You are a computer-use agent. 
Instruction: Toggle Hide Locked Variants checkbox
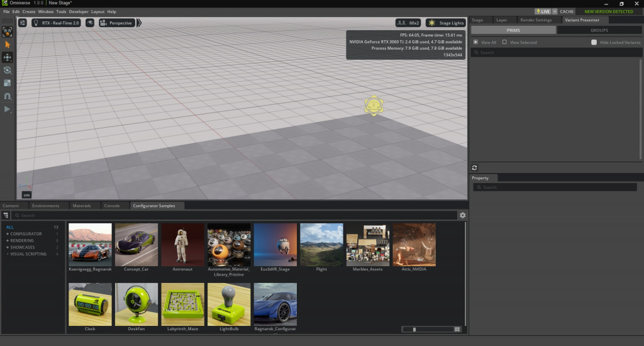[594, 42]
